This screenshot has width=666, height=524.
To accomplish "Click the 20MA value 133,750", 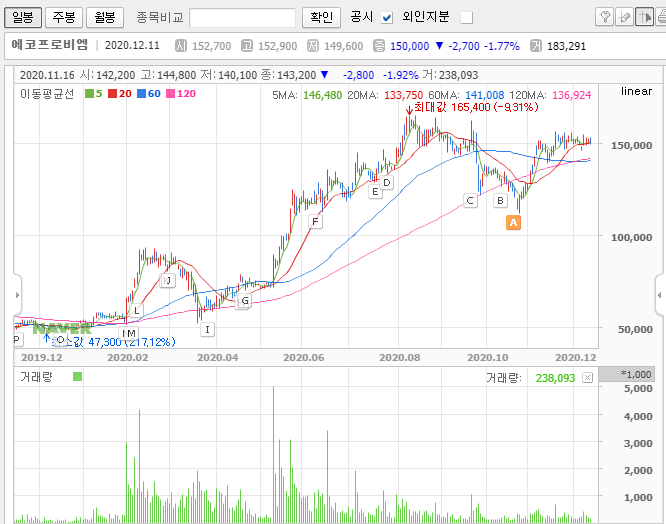I will pyautogui.click(x=404, y=95).
